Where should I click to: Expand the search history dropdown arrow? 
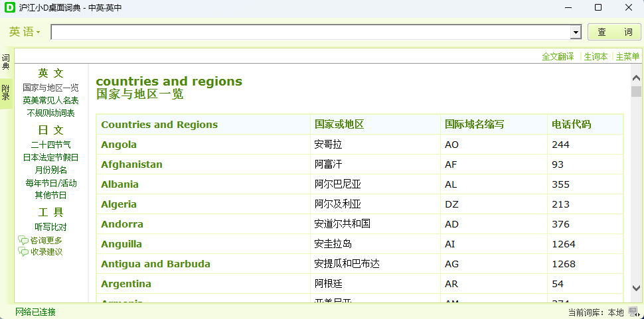click(x=576, y=32)
